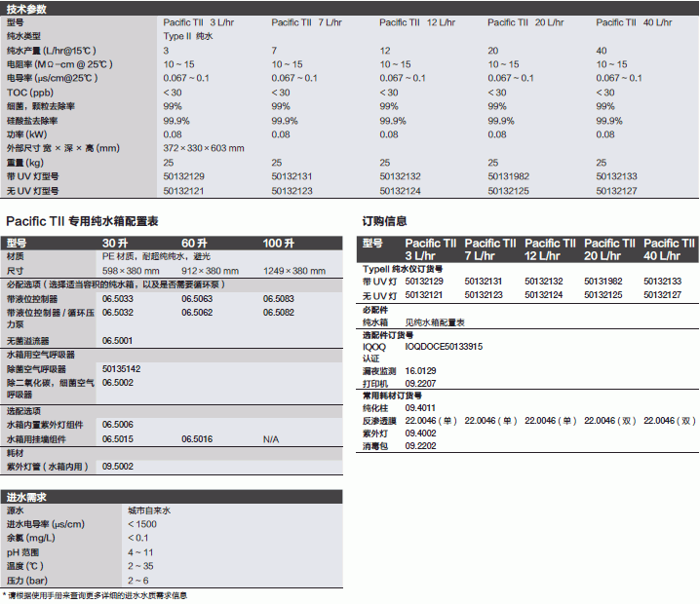Select the 100升 column header
Viewport: 700px width, 604px height.
point(279,244)
